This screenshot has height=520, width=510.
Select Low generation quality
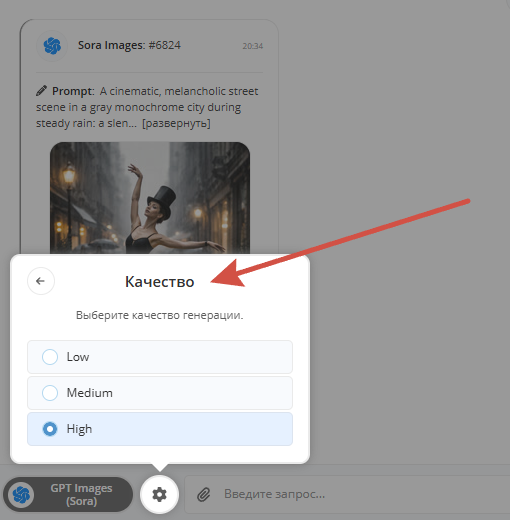point(160,357)
